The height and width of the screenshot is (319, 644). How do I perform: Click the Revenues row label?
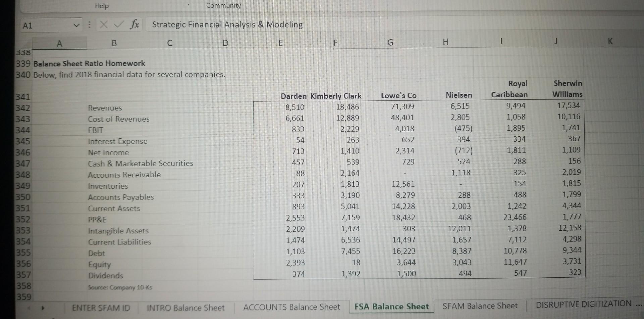[x=105, y=108]
